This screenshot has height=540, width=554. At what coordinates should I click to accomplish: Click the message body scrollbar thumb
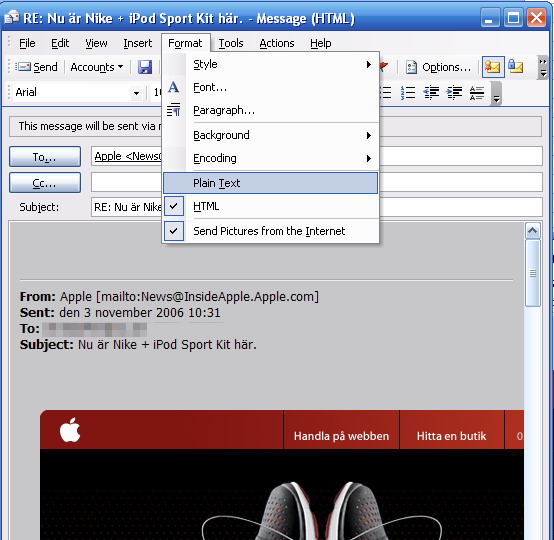click(532, 273)
